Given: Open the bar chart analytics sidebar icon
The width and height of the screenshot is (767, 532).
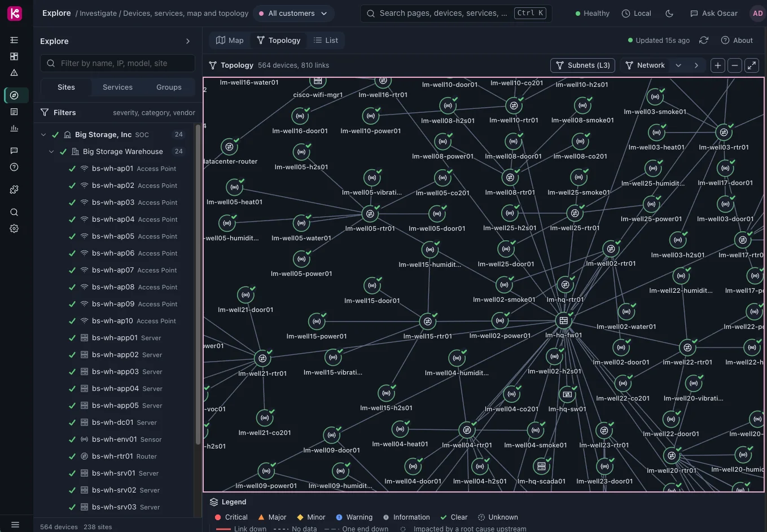Looking at the screenshot, I should (x=14, y=128).
